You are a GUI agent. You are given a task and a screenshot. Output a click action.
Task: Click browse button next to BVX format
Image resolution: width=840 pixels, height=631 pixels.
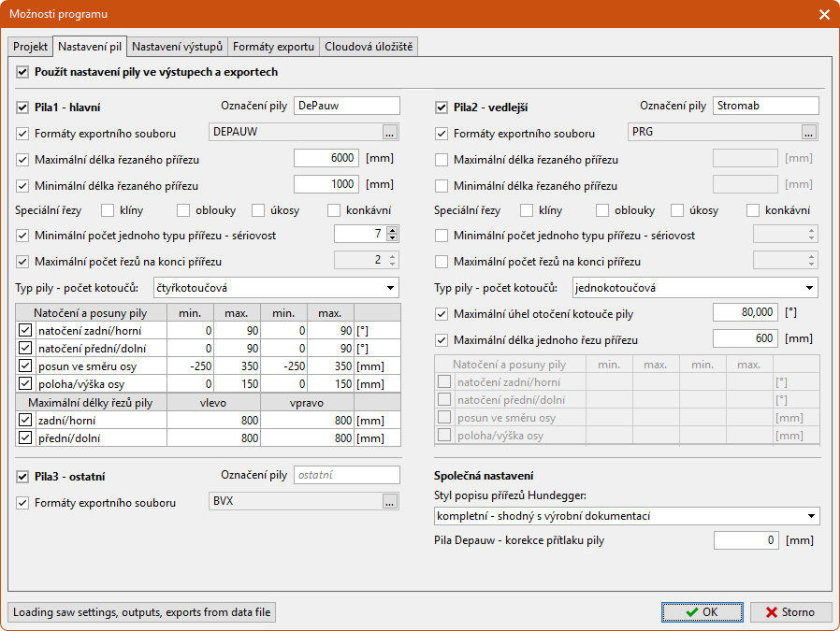390,502
